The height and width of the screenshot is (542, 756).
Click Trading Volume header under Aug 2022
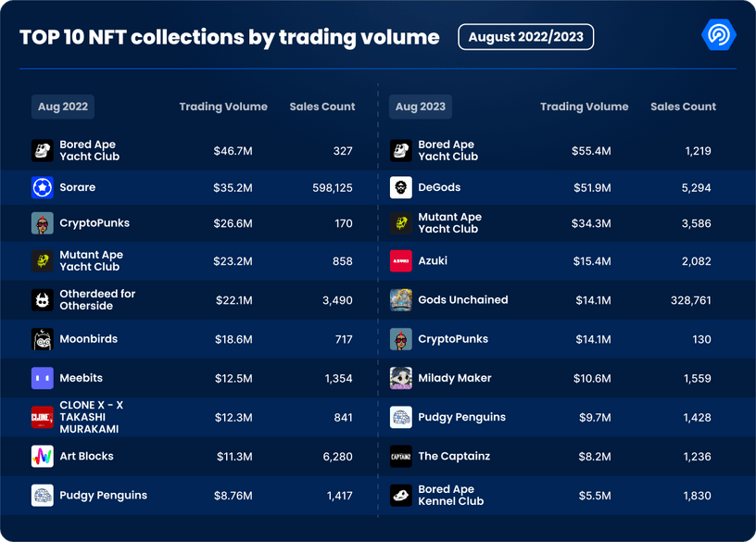pyautogui.click(x=223, y=107)
